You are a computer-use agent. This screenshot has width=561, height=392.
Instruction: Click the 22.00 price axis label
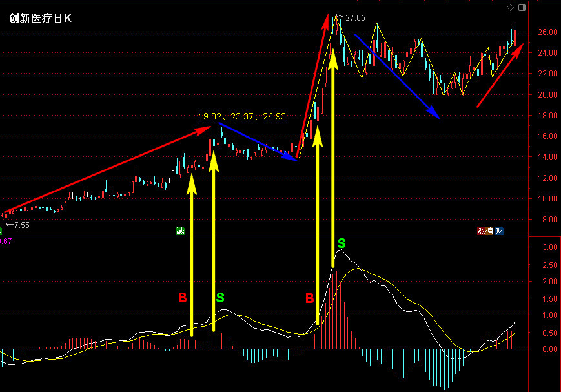(x=547, y=74)
